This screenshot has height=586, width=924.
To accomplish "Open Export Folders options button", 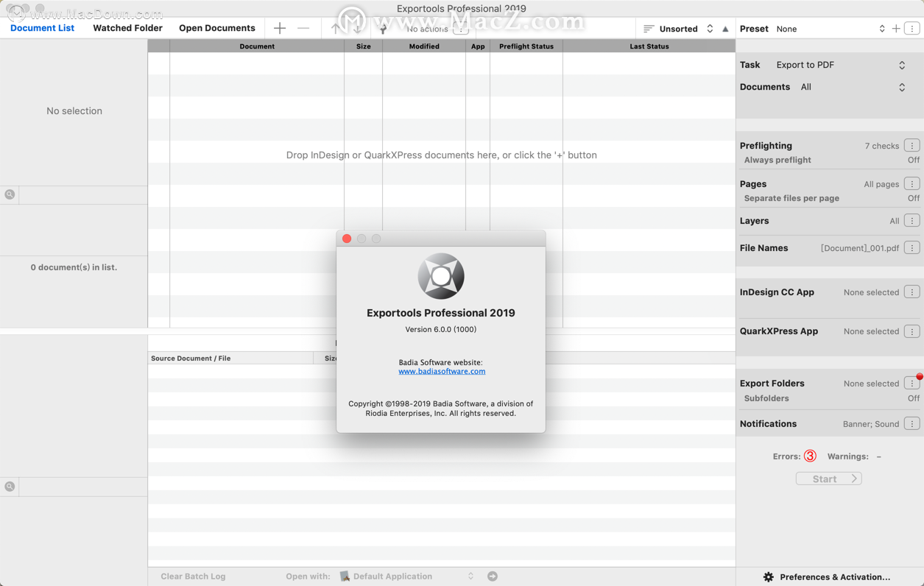I will (912, 384).
